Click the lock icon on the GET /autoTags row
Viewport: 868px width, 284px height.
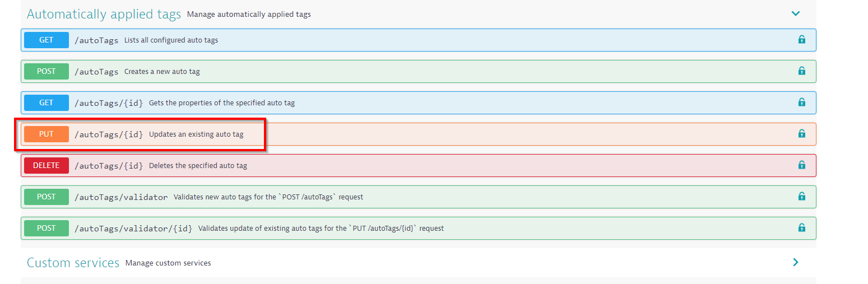click(801, 40)
